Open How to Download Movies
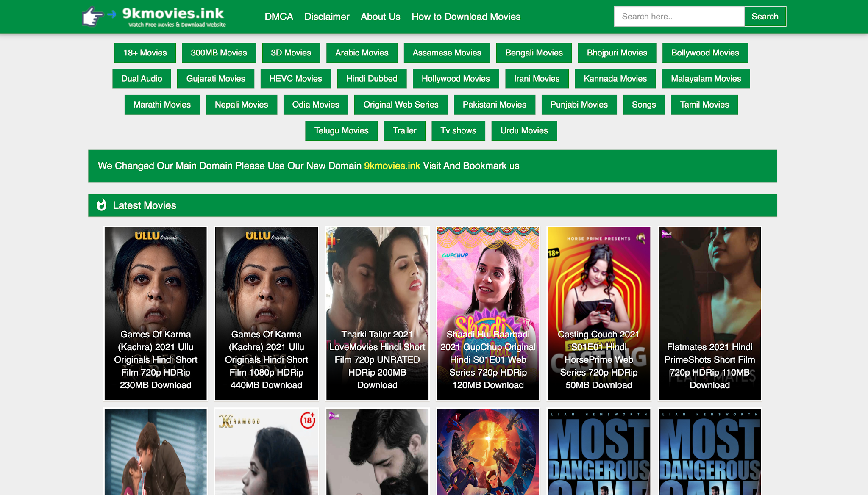 [466, 17]
